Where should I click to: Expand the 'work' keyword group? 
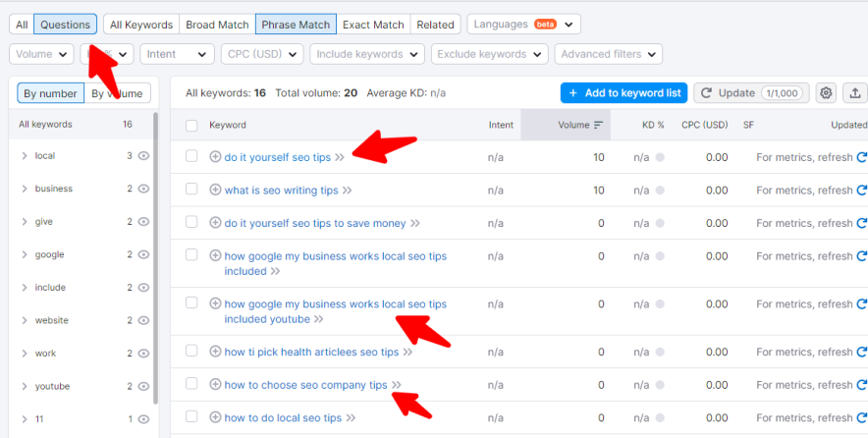[x=25, y=354]
